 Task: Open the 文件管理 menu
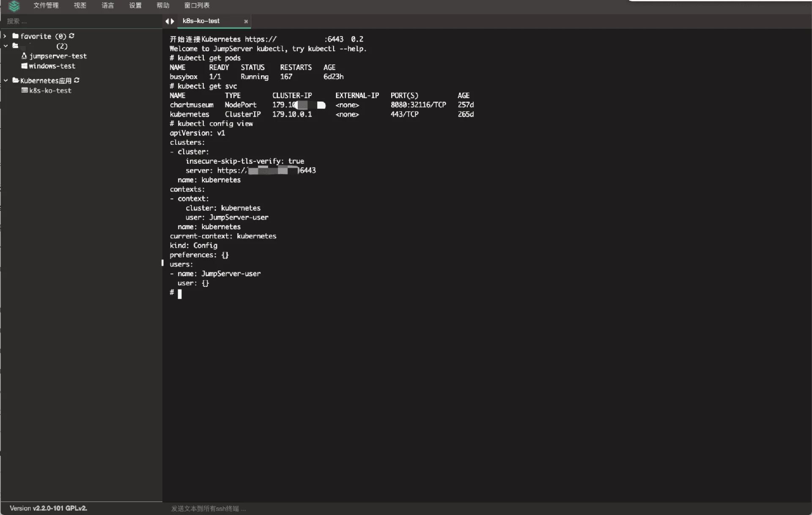click(46, 6)
